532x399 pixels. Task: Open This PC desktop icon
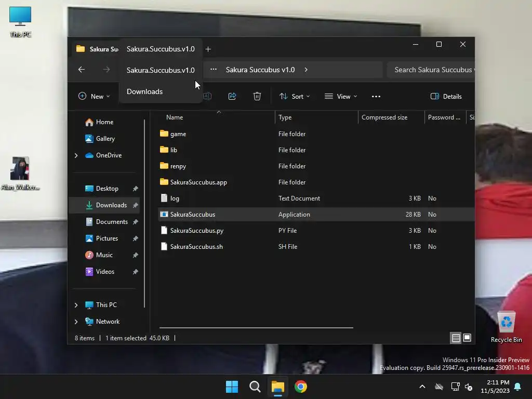click(20, 22)
